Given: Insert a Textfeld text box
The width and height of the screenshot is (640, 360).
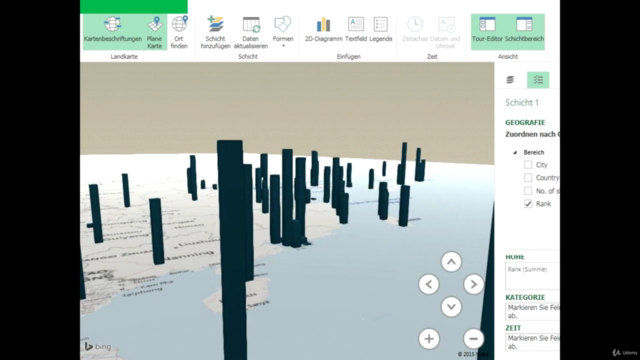Looking at the screenshot, I should 356,29.
